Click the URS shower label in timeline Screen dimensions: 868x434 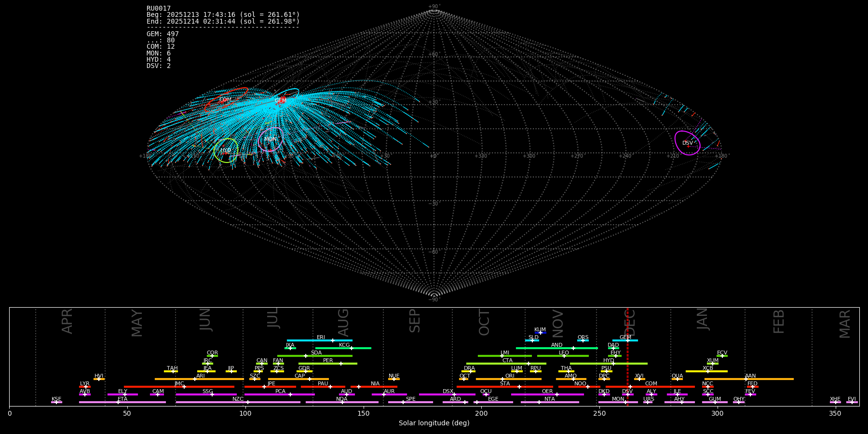(649, 399)
